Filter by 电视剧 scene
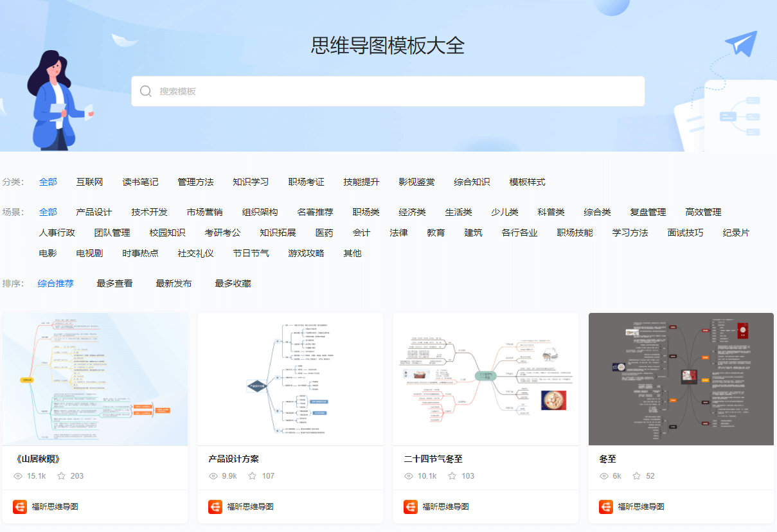This screenshot has height=532, width=777. pos(89,253)
